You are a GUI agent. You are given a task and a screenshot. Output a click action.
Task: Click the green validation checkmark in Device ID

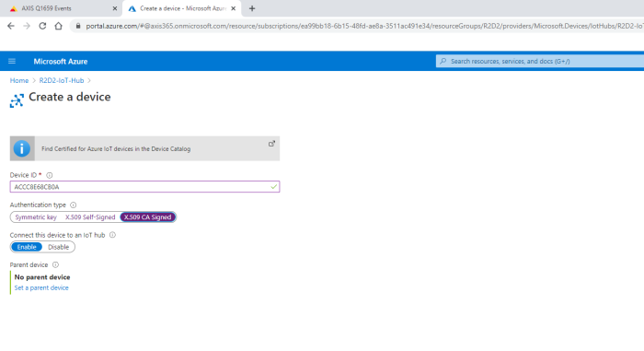point(274,187)
